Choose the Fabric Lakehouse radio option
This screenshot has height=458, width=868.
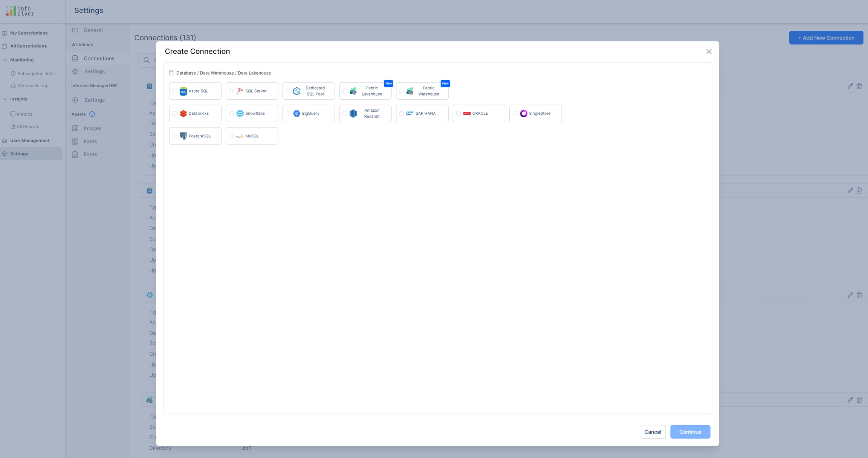tap(345, 91)
